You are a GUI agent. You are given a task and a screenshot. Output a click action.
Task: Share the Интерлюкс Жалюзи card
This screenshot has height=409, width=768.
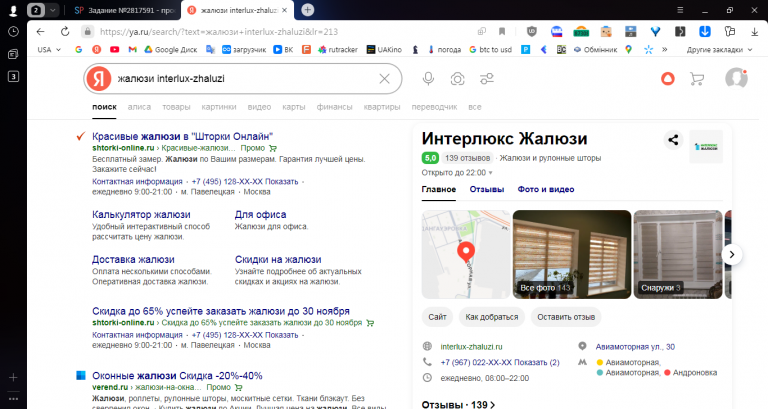coord(673,140)
